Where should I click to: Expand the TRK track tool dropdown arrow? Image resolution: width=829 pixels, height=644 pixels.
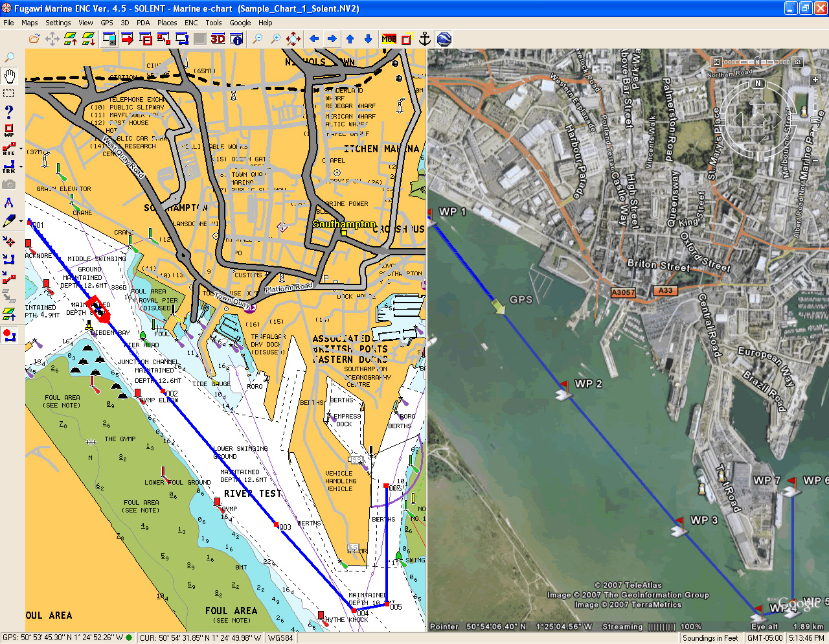pyautogui.click(x=21, y=167)
